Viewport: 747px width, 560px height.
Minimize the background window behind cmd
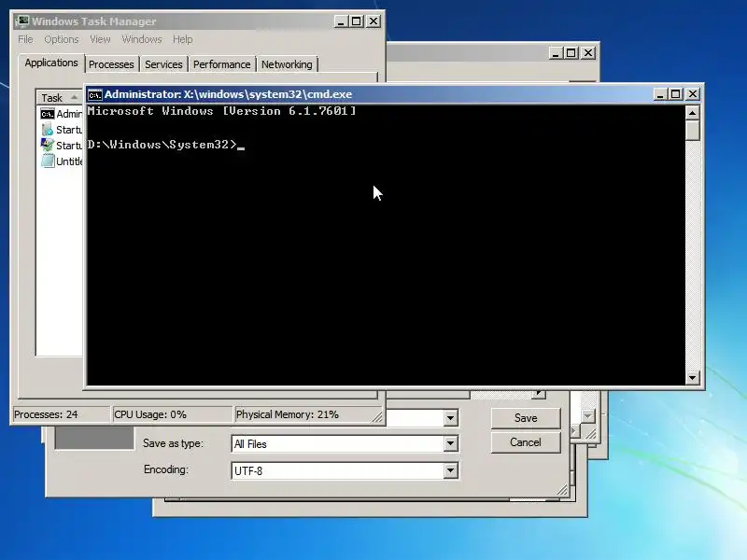(555, 53)
